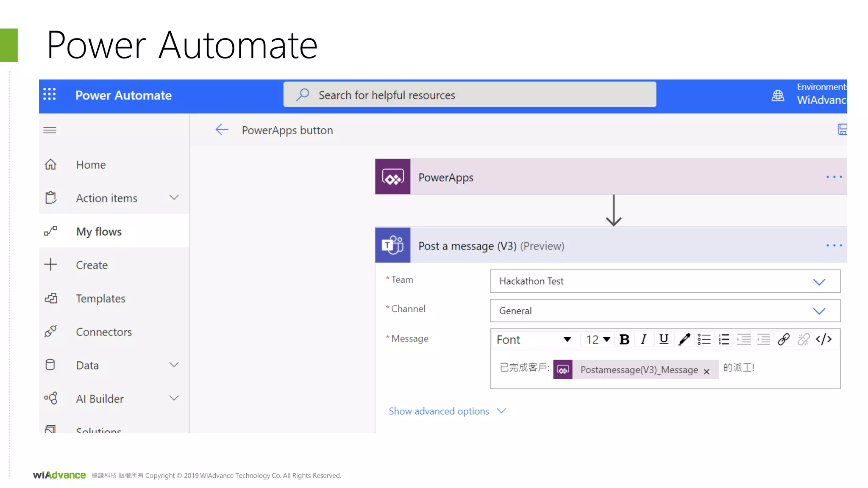The image size is (868, 488).
Task: Click the Underline formatting icon
Action: pyautogui.click(x=664, y=339)
